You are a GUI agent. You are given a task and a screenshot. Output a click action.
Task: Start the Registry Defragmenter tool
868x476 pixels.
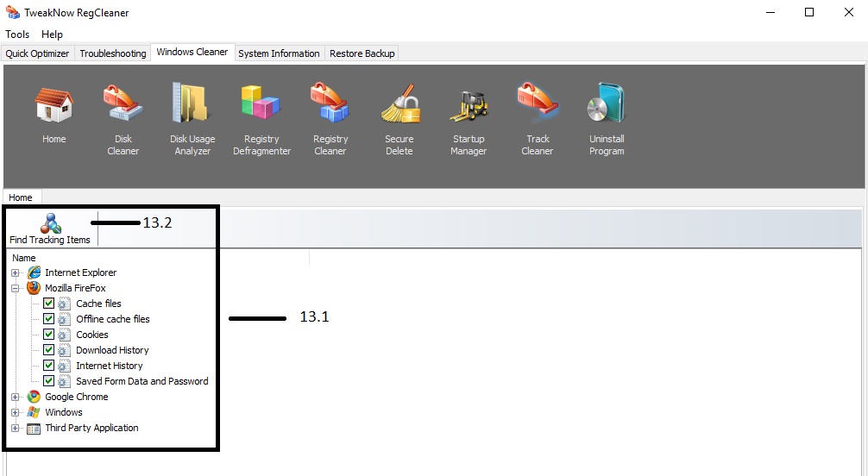click(261, 103)
